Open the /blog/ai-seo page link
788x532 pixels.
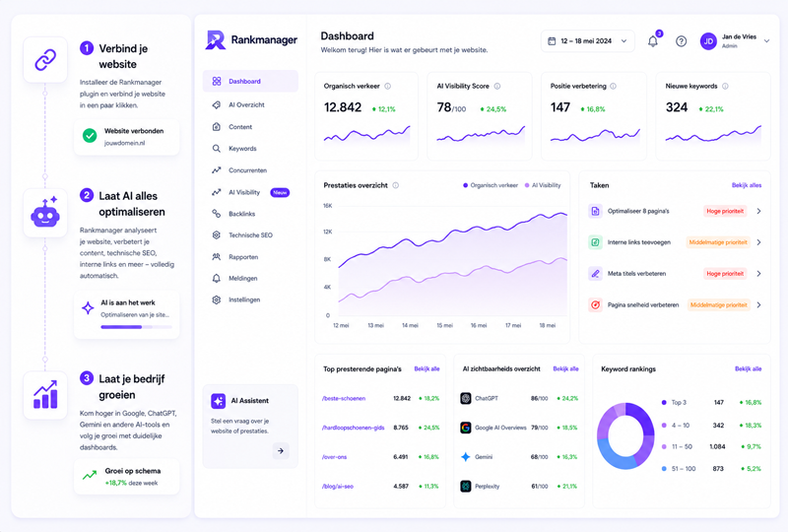click(338, 487)
